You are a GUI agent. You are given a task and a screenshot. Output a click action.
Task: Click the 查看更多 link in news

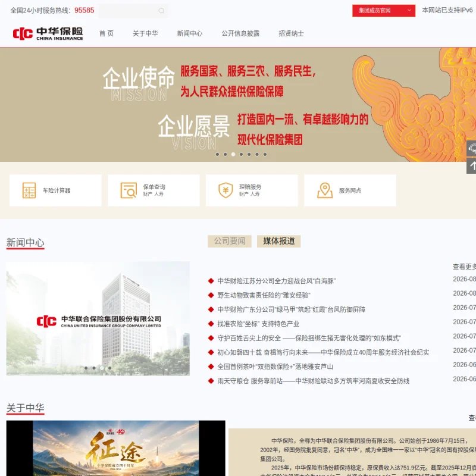[464, 267]
